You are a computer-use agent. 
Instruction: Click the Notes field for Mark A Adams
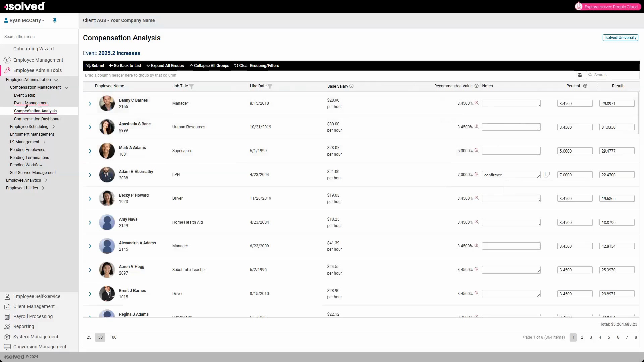tap(511, 151)
